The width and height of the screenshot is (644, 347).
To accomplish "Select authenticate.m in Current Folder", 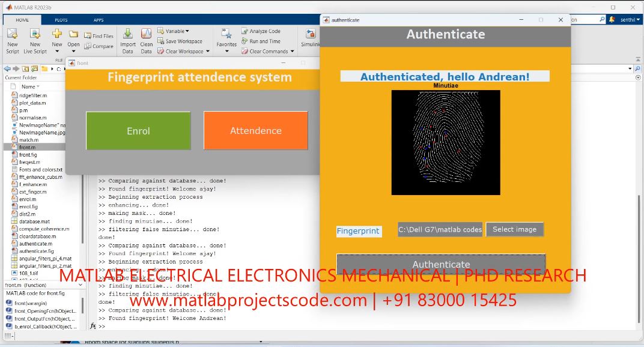I will click(35, 244).
